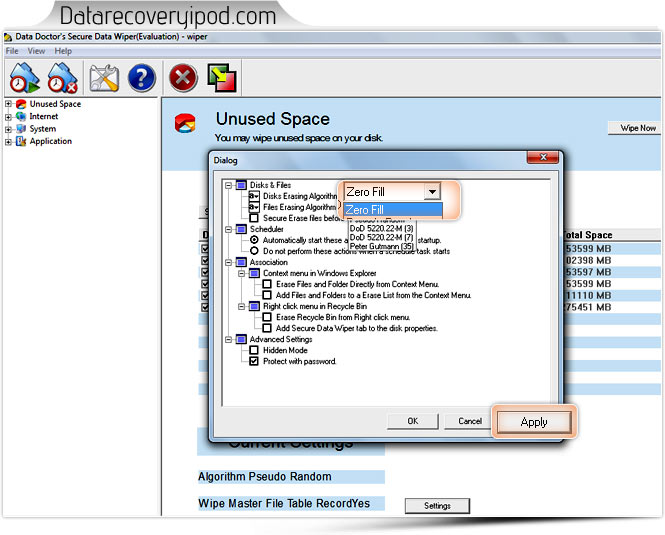This screenshot has width=665, height=535.
Task: Select Do not perform these actions radio
Action: click(254, 251)
